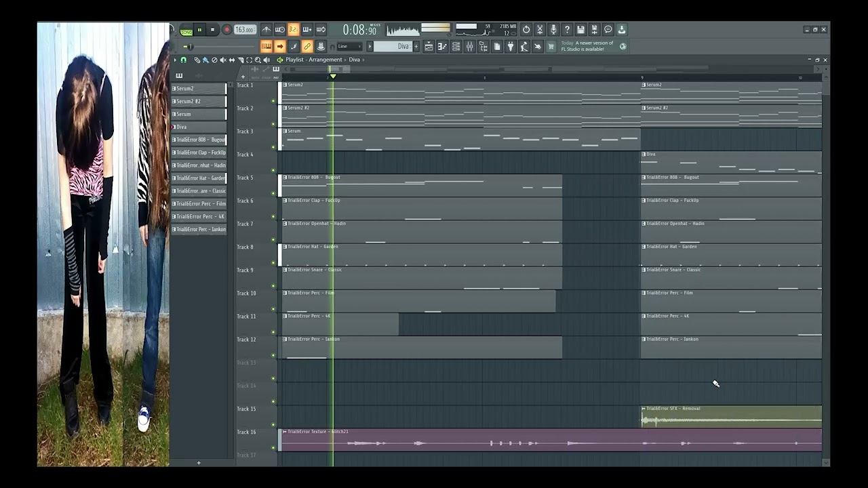Open undo history circular arrow icon
The height and width of the screenshot is (488, 868).
point(526,29)
